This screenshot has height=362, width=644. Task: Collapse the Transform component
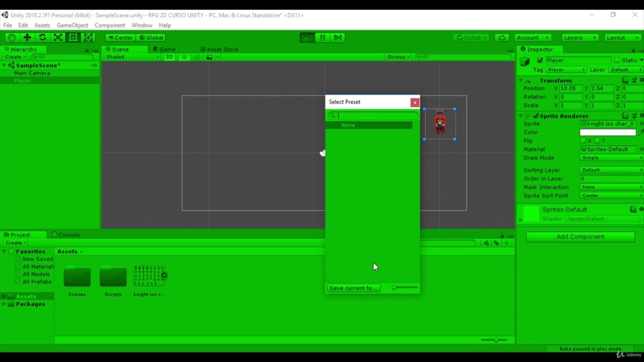521,80
